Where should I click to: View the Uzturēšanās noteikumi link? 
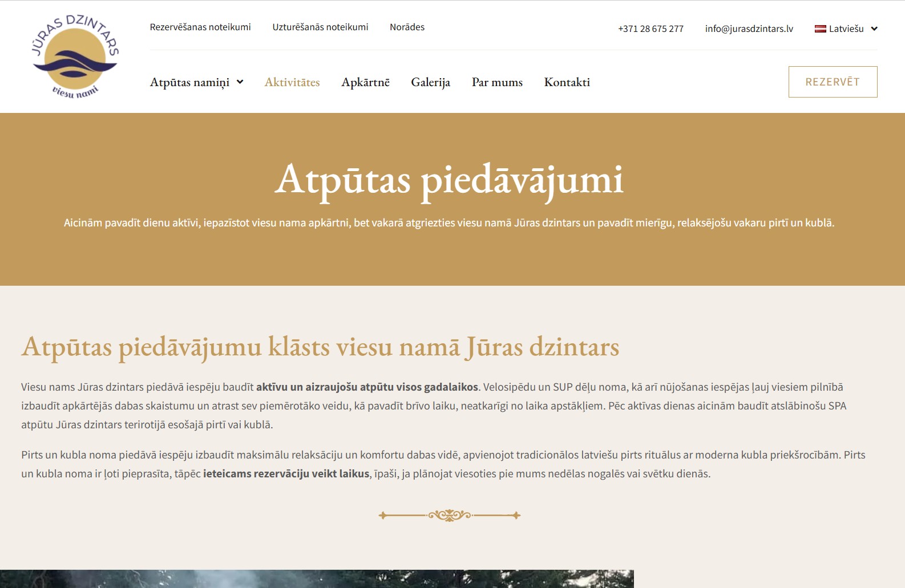point(320,27)
